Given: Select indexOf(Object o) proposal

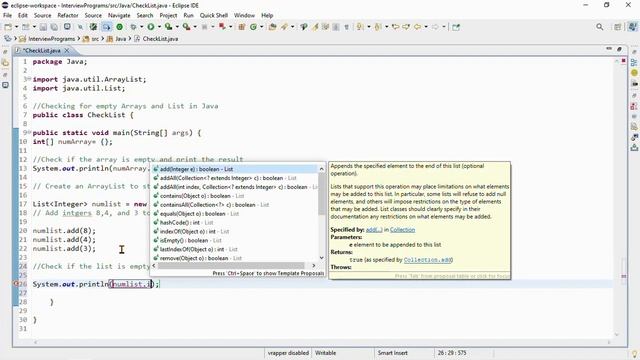Looking at the screenshot, I should (x=234, y=231).
